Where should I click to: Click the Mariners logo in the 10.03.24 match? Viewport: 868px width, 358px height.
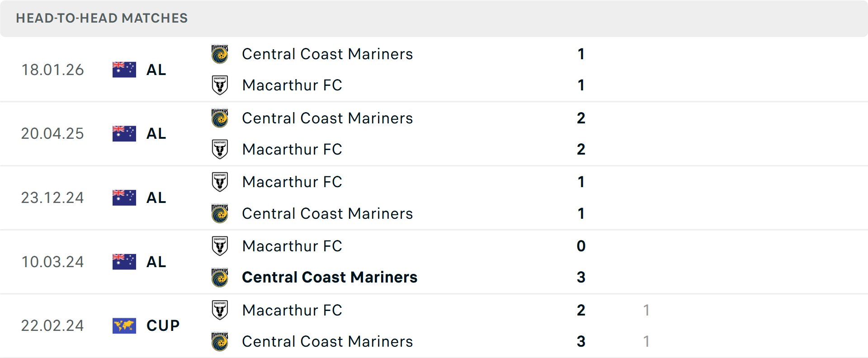pyautogui.click(x=220, y=277)
